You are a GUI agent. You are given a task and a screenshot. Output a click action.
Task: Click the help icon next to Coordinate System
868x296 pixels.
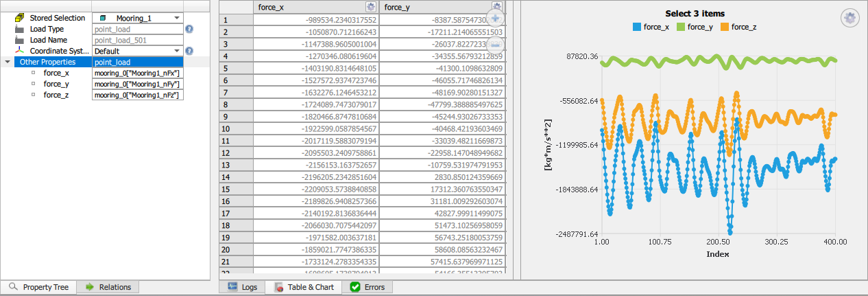pos(189,51)
